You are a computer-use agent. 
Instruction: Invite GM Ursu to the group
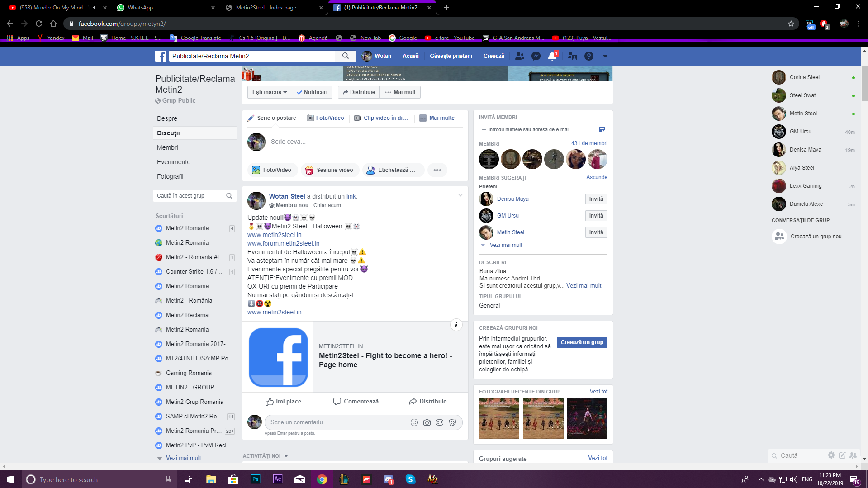pyautogui.click(x=596, y=216)
